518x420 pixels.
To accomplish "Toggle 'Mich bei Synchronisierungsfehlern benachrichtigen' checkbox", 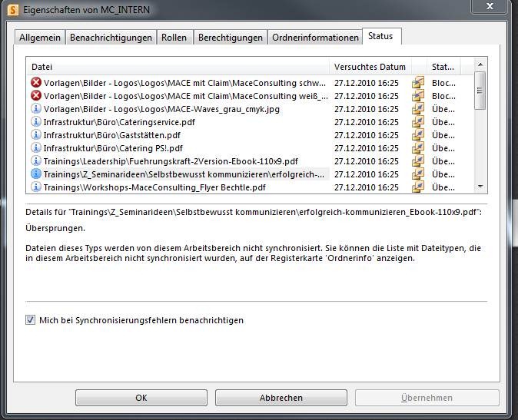I will pyautogui.click(x=31, y=320).
